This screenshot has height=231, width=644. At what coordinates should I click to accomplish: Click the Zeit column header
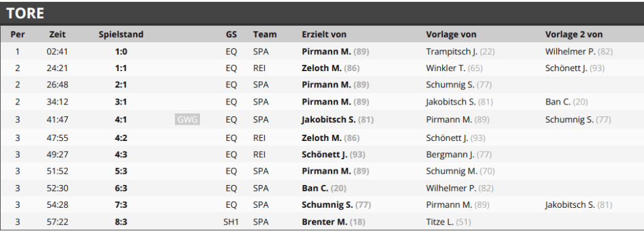click(x=57, y=35)
